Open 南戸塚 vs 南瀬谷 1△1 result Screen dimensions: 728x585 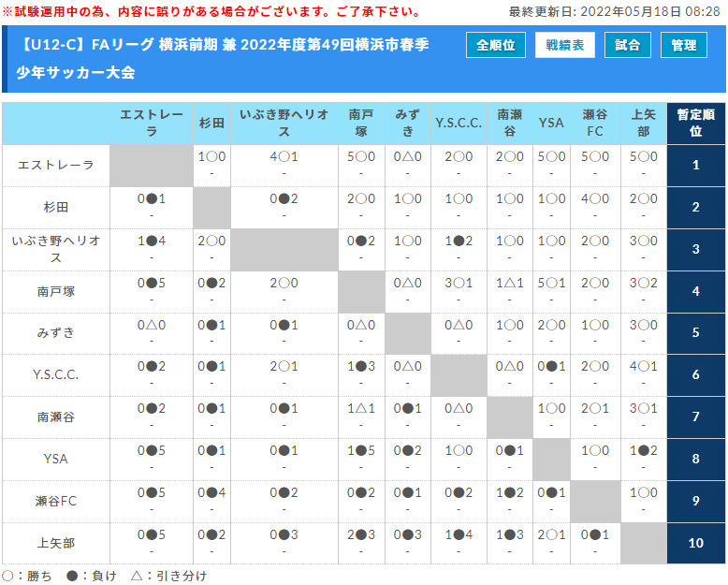point(510,284)
